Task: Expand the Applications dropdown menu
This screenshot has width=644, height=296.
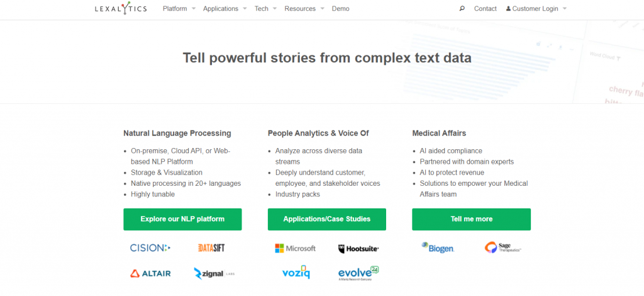Action: pyautogui.click(x=224, y=9)
